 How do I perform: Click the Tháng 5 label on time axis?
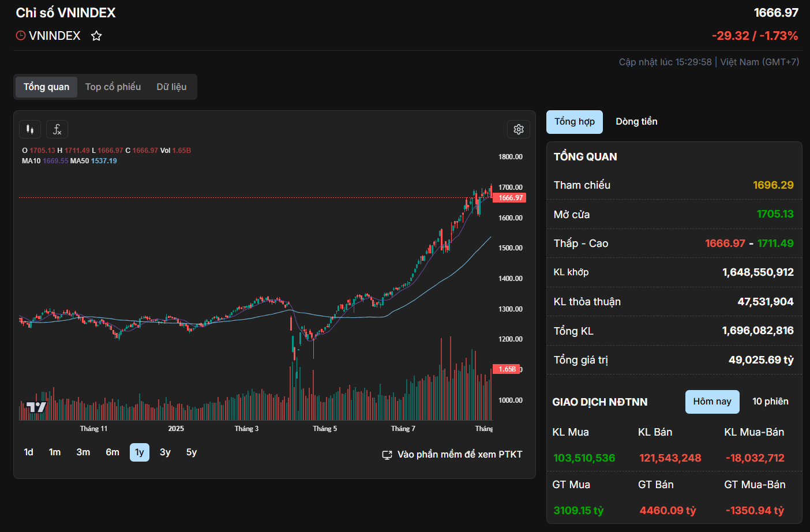click(x=325, y=429)
